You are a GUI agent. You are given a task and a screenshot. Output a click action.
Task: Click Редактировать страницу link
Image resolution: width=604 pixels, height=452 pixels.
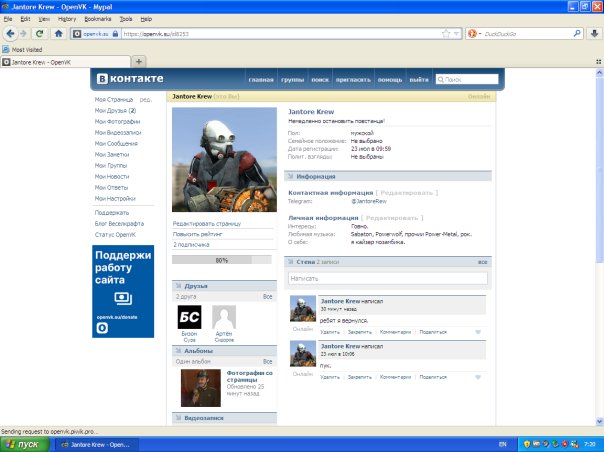click(x=207, y=223)
